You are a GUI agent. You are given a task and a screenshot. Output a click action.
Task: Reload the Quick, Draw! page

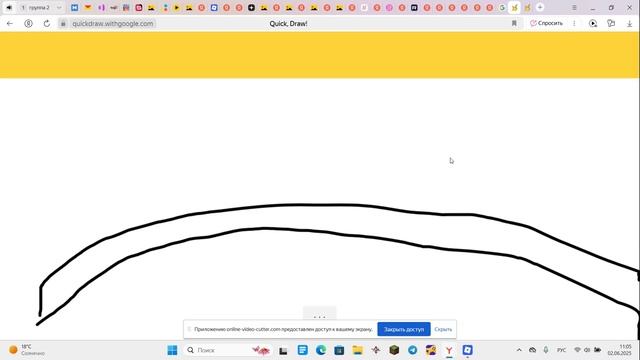47,24
